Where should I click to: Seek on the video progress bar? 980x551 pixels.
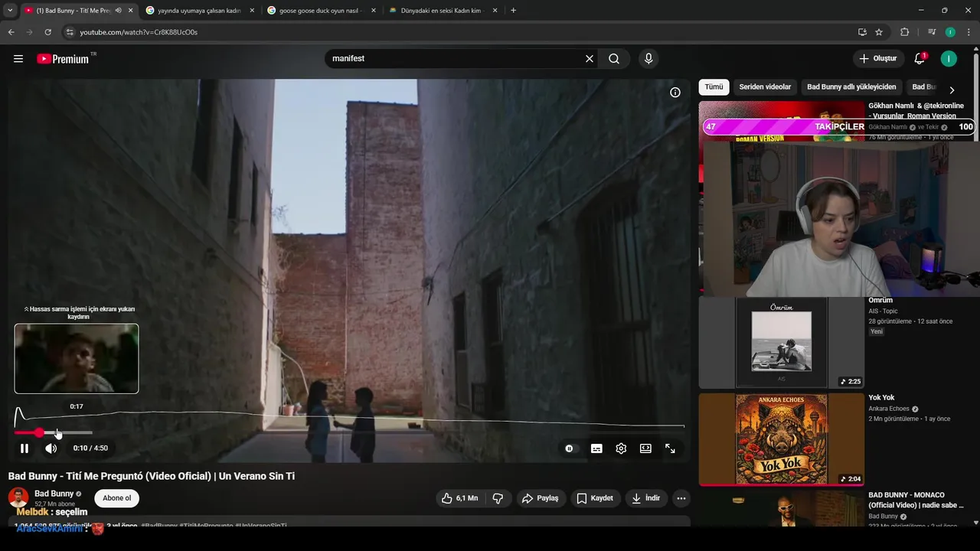tap(349, 433)
